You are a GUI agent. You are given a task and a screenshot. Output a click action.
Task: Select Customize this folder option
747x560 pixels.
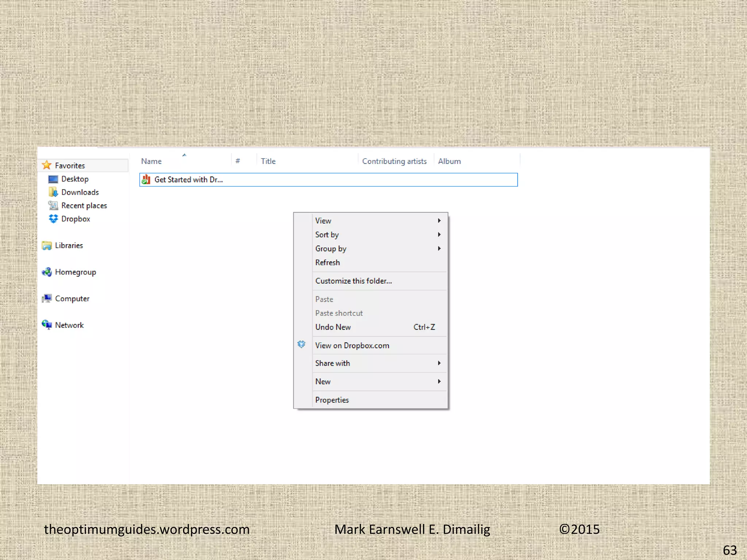coord(353,281)
